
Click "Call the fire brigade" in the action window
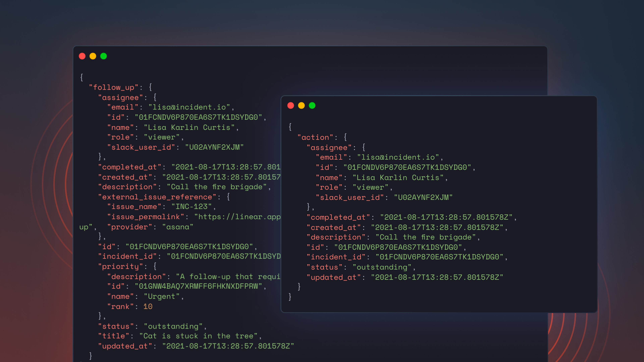[x=426, y=237]
